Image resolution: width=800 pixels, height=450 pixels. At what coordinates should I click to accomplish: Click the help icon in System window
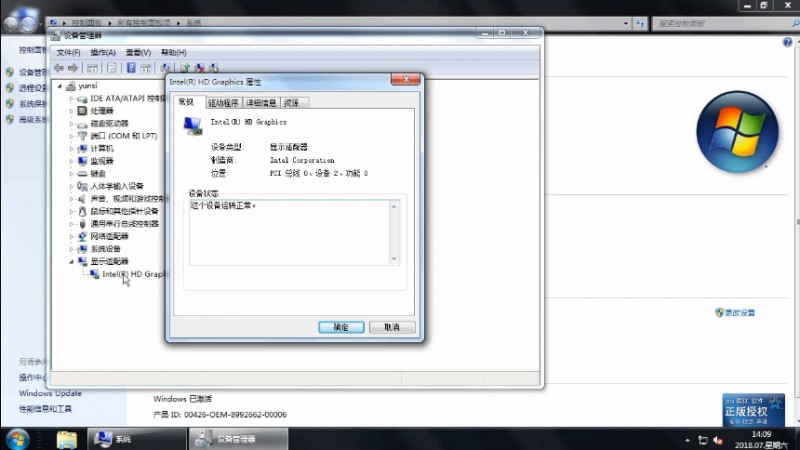click(x=787, y=42)
